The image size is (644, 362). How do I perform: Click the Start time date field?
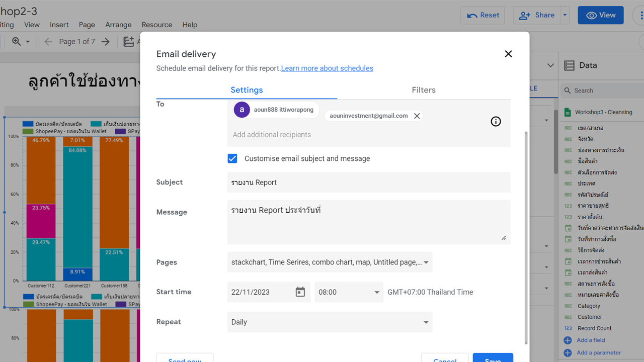pos(269,292)
